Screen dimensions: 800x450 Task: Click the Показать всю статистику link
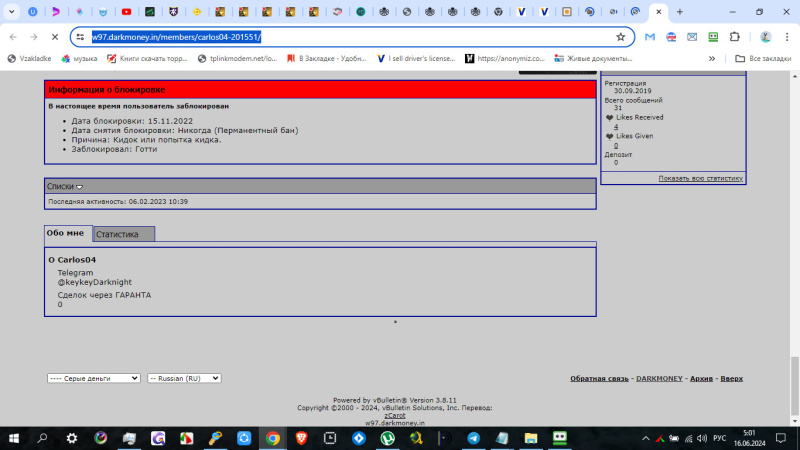coord(701,178)
